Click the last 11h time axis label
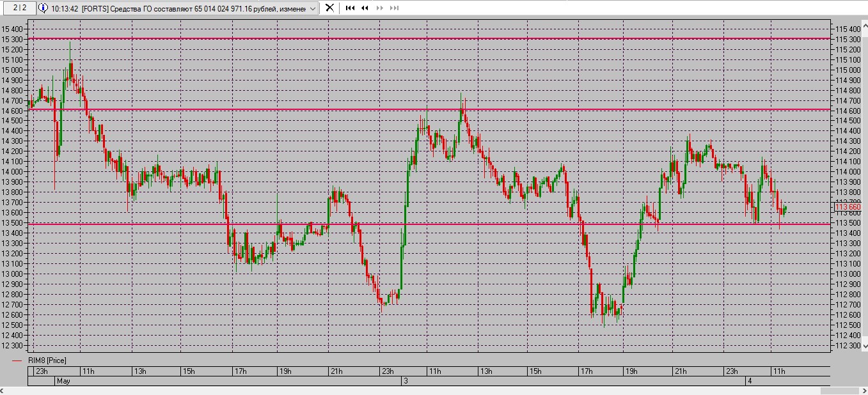Viewport: 868px width, 395px height. pos(779,371)
